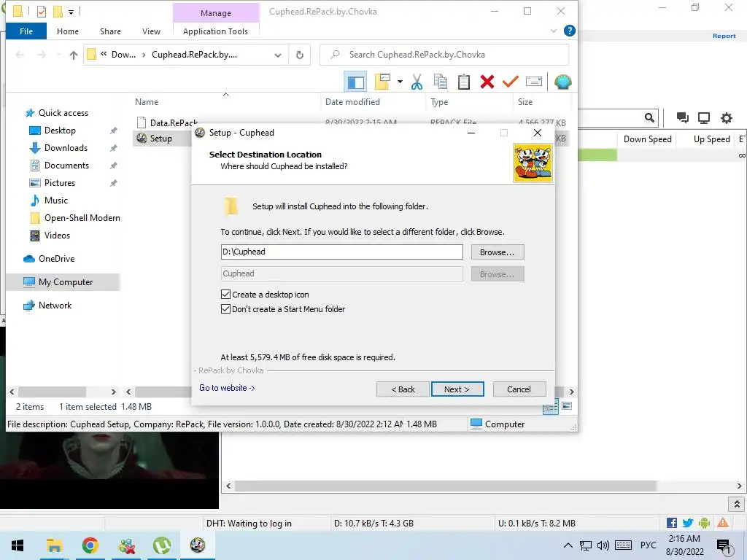The image size is (747, 560).
Task: Click the Cut scissors icon
Action: [x=417, y=82]
